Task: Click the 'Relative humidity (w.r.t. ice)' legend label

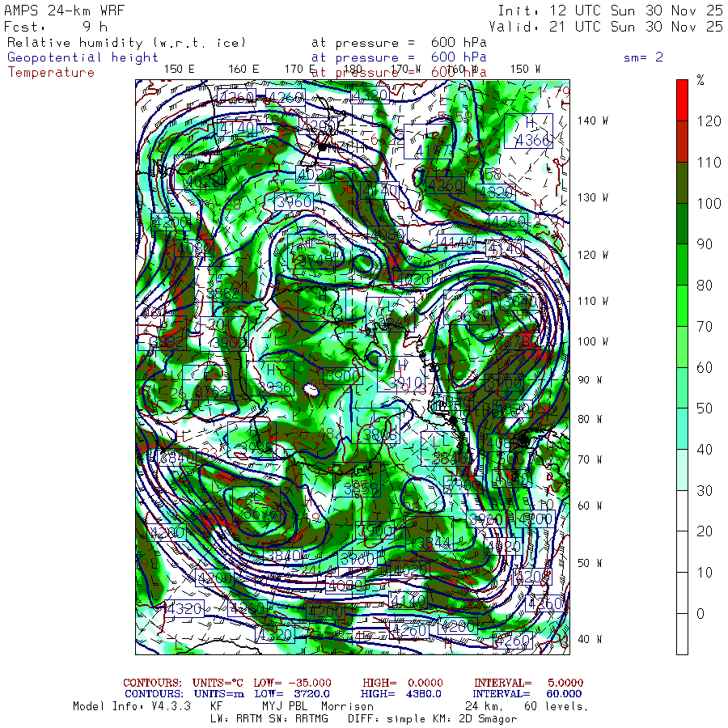Action: point(126,42)
